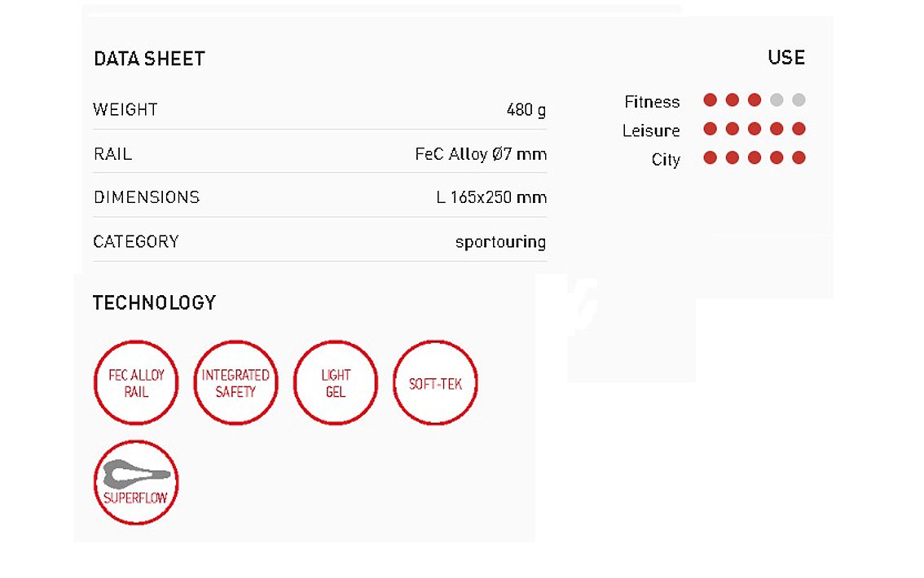The image size is (924, 578).
Task: Click the third red City rating dot
Action: (x=755, y=157)
